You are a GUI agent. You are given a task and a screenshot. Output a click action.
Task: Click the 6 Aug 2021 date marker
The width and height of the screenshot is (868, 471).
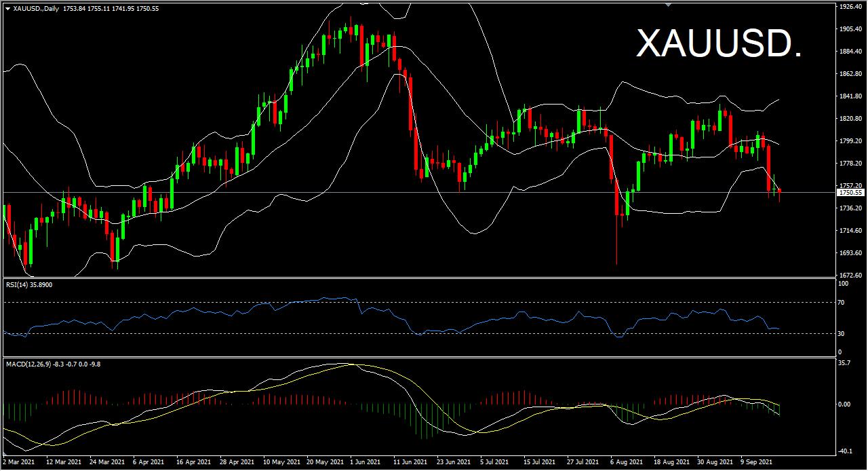click(625, 461)
